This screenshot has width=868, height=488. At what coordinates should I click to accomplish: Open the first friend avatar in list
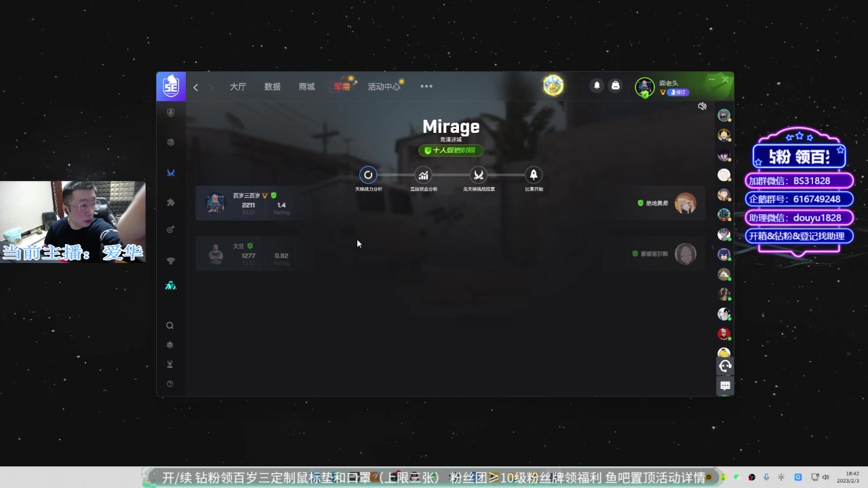(x=724, y=115)
